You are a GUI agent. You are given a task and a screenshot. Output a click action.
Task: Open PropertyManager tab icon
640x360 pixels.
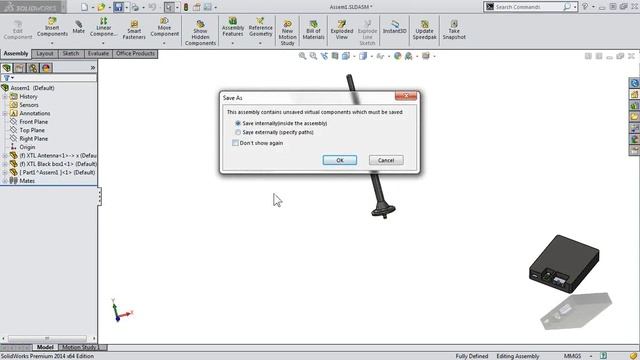click(x=20, y=68)
